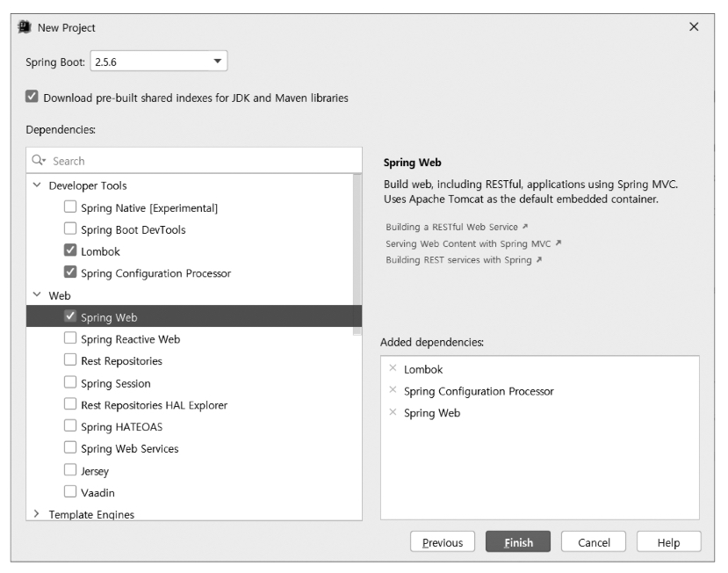Uncheck the Spring Web checkbox in the tree
This screenshot has width=728, height=573.
pos(70,316)
